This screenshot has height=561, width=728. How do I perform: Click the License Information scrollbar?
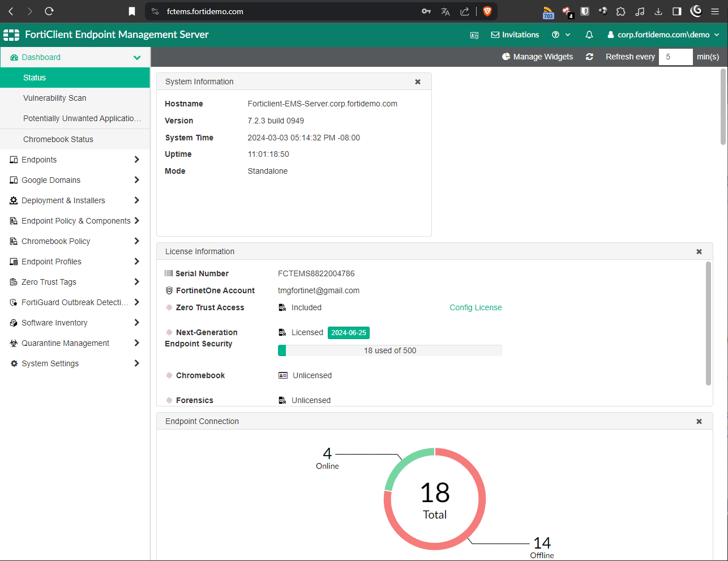pos(708,323)
